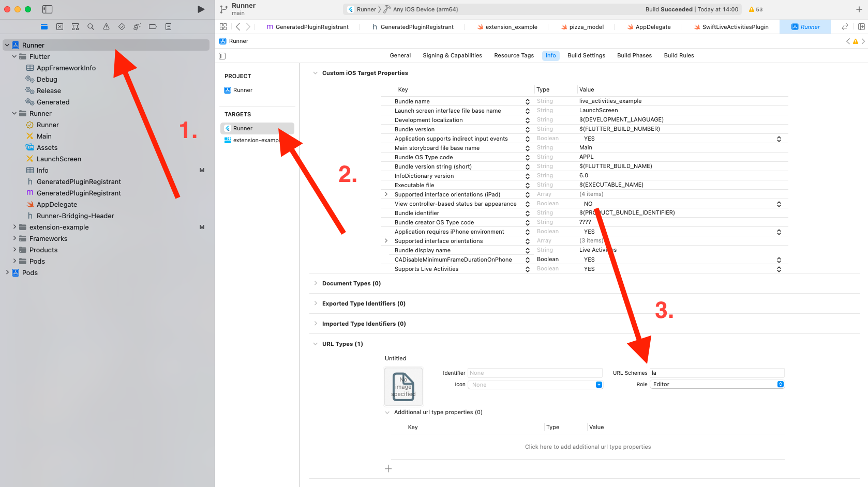The height and width of the screenshot is (487, 868).
Task: Add a new URL type with plus button
Action: coord(388,469)
